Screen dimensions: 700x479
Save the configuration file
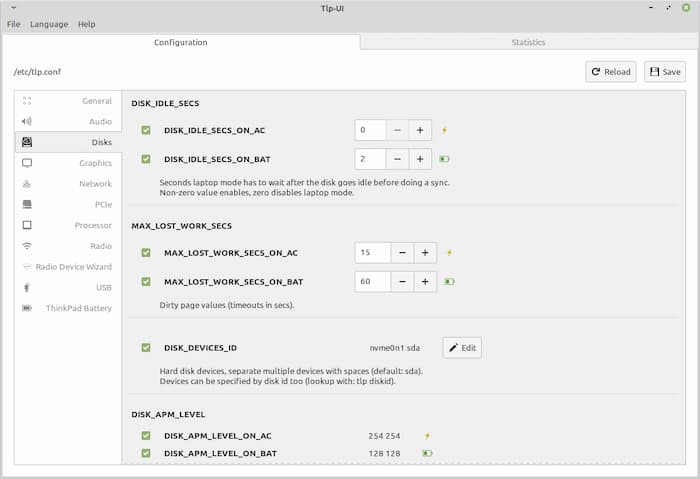point(665,72)
